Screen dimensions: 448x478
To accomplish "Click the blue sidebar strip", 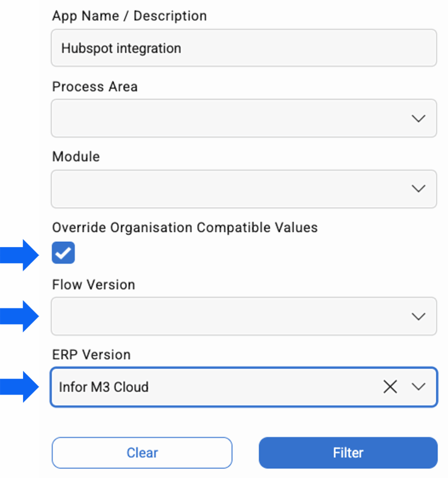I will [19, 239].
